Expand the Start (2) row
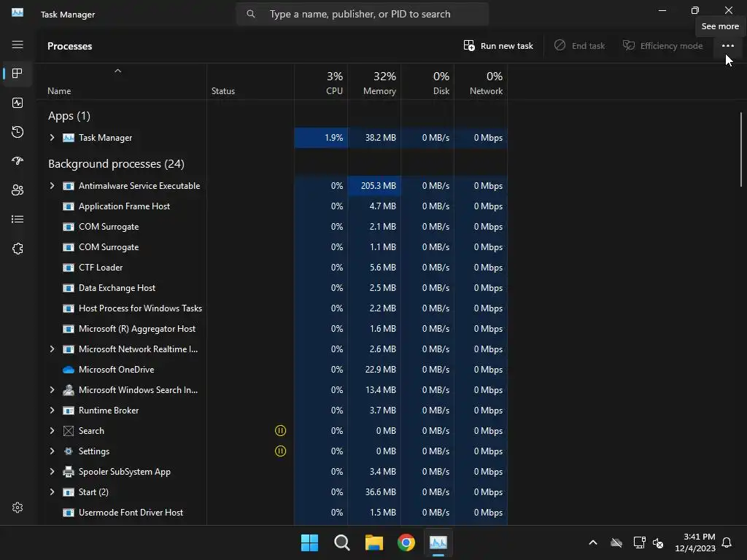747x560 pixels. pyautogui.click(x=52, y=492)
